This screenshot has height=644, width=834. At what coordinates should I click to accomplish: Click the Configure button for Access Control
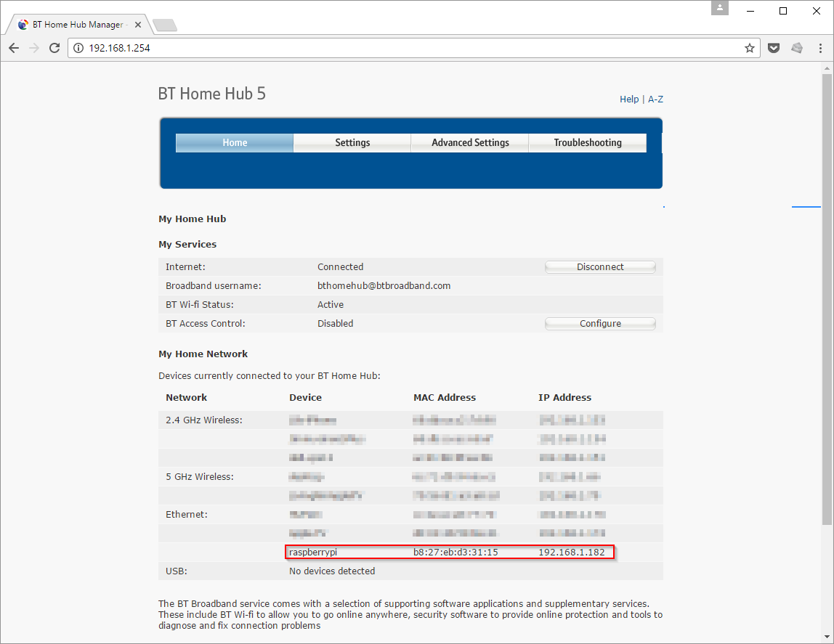(600, 324)
